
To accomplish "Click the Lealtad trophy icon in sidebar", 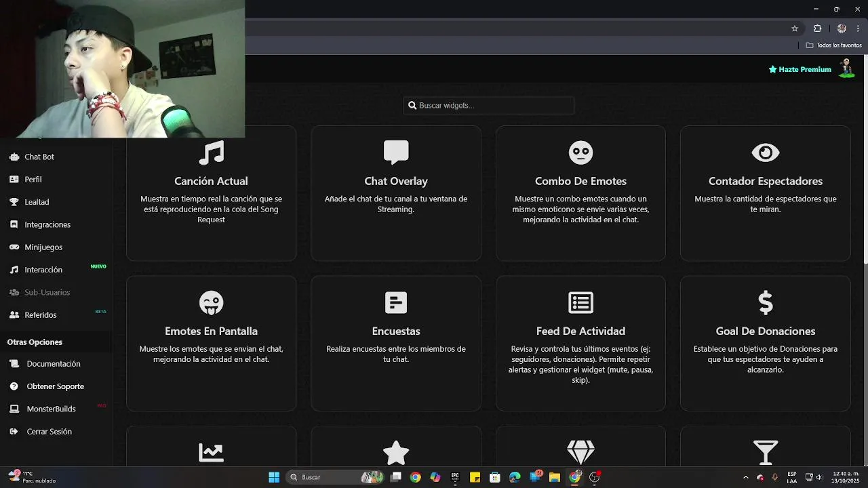I will point(14,202).
